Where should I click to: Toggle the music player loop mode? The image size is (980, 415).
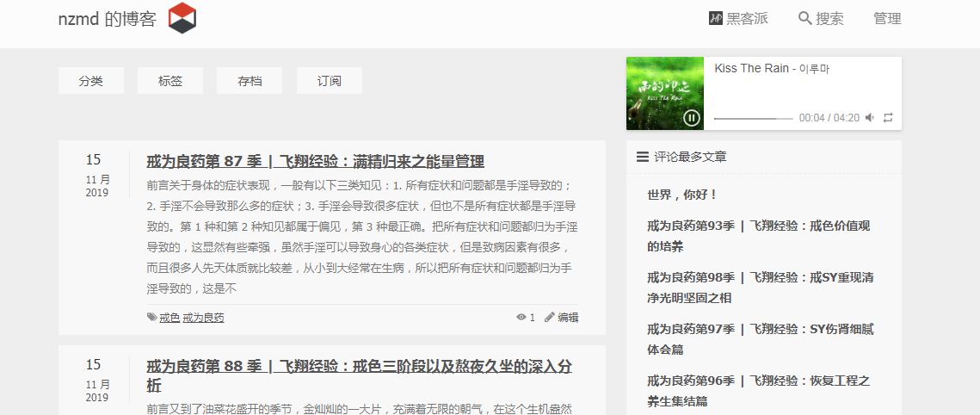[888, 118]
